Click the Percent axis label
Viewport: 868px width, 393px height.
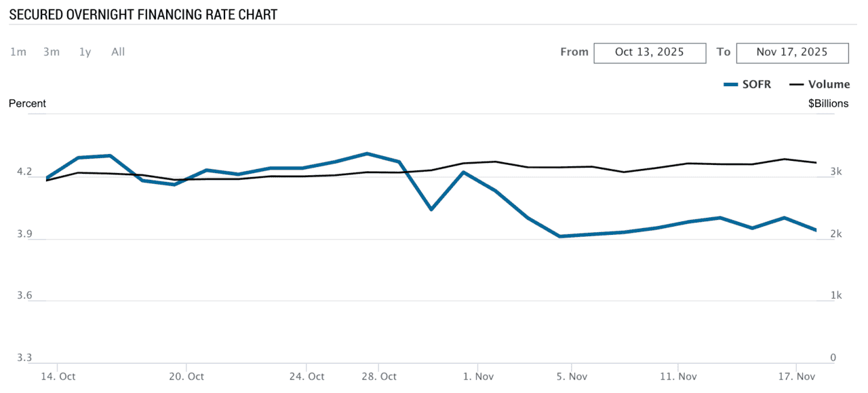(x=27, y=103)
